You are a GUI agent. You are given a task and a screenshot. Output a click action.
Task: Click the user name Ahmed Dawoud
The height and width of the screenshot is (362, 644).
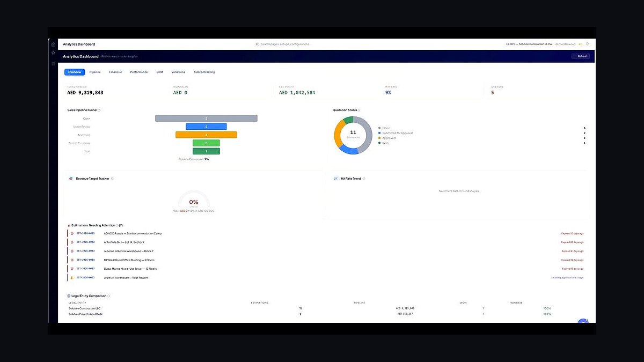click(x=565, y=44)
